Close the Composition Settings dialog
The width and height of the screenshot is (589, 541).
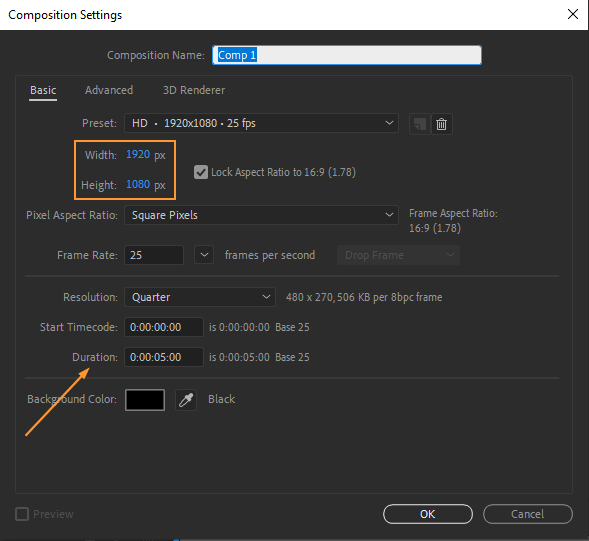point(572,14)
